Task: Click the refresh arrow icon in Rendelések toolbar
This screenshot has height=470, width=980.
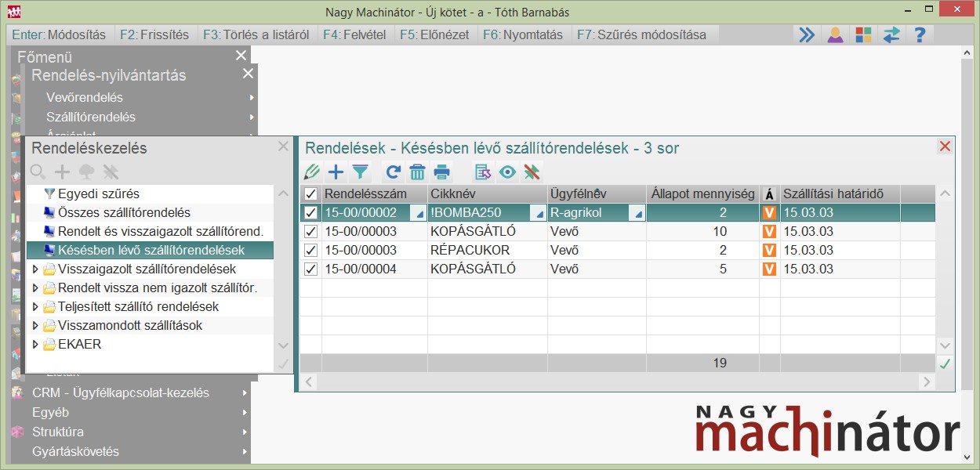Action: (394, 172)
